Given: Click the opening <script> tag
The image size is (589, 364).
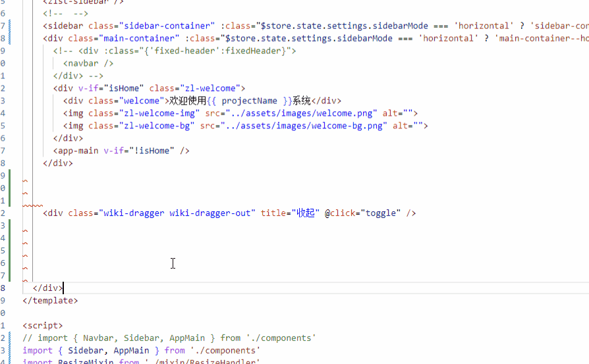Looking at the screenshot, I should [43, 326].
